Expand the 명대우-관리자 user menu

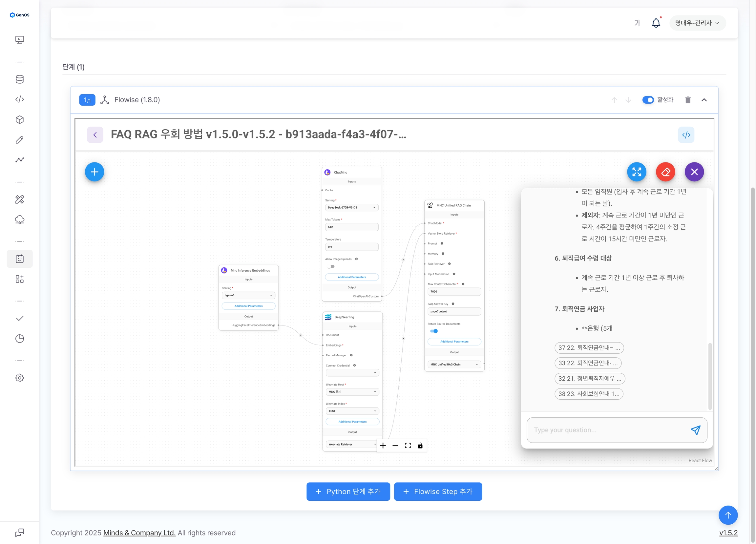point(697,23)
